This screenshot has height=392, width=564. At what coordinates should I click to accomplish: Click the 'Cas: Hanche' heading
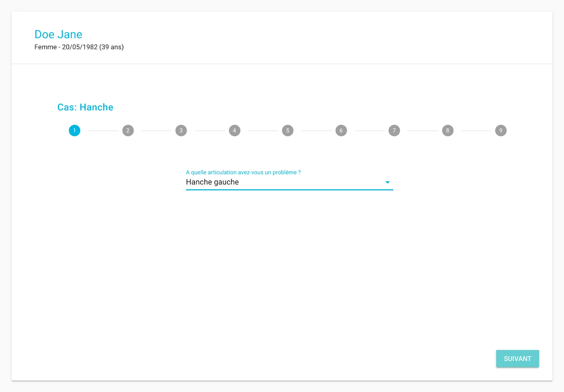pos(85,107)
